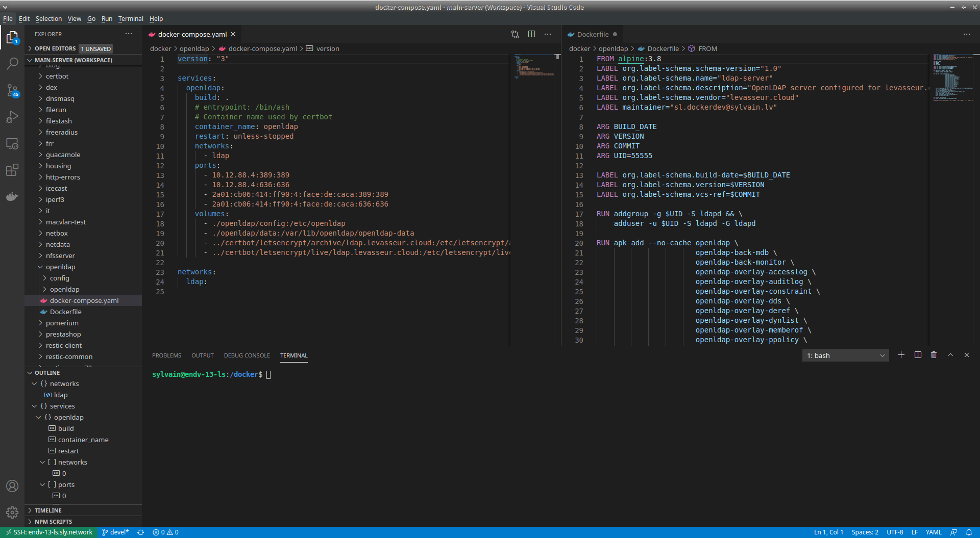The width and height of the screenshot is (980, 538).
Task: Open the Docker view
Action: point(12,197)
